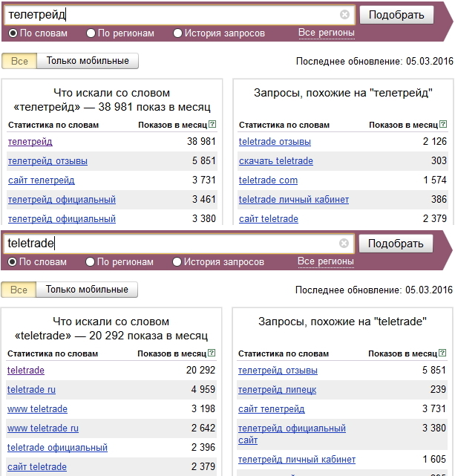Screen dimensions: 455x476
Task: Open the 'teletrade ru' link
Action: [32, 389]
